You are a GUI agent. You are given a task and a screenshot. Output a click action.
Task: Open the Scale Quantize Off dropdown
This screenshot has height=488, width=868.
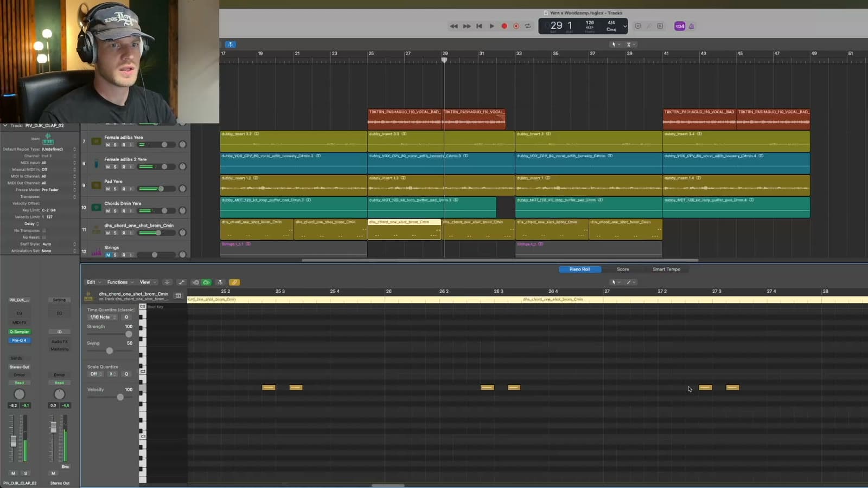[95, 374]
